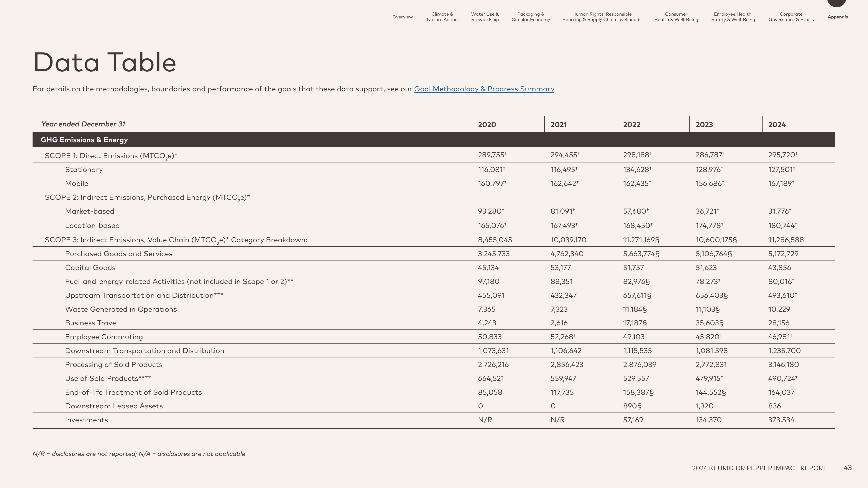Click End-of-life Treatment 2021 value 117,735
Viewport: 868px width, 488px height.
click(x=562, y=392)
